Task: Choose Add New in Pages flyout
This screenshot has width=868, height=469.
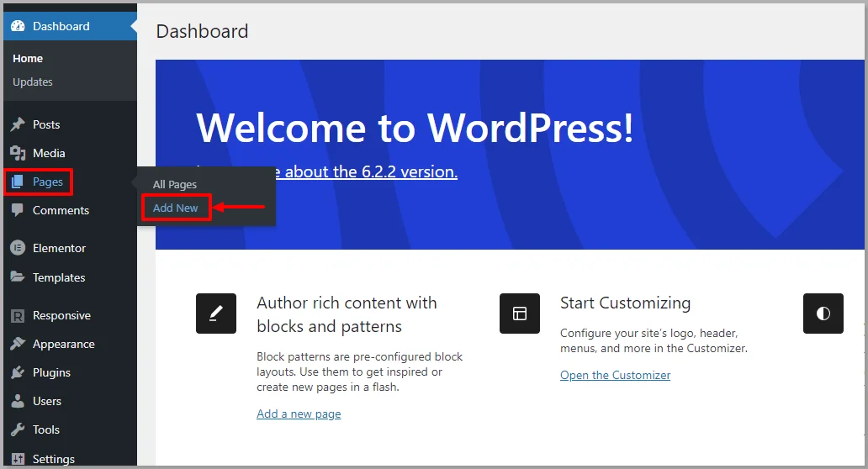Action: click(176, 208)
